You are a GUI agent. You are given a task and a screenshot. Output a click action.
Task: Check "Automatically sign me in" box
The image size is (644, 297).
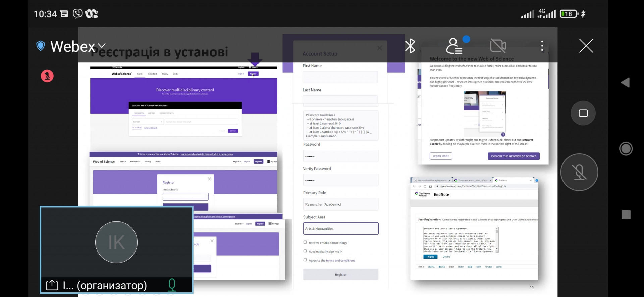pos(305,251)
